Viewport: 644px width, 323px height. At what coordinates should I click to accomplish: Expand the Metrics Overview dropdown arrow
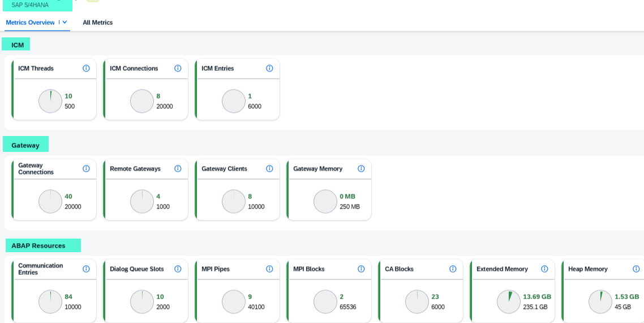click(x=65, y=22)
